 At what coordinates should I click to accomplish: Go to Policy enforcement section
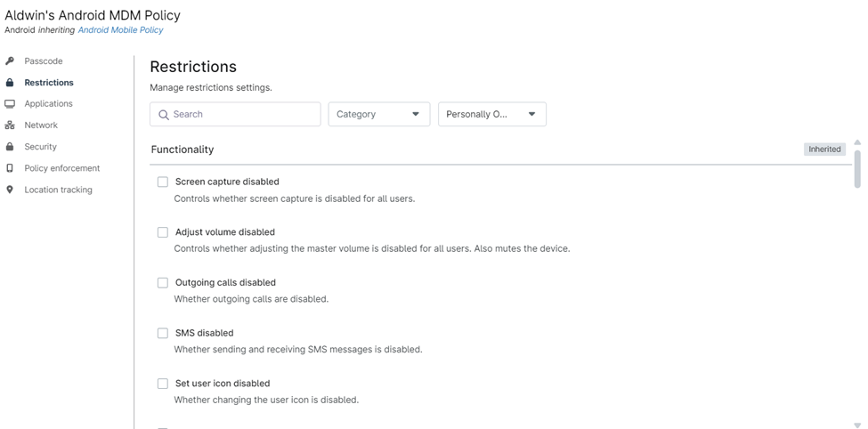click(62, 168)
